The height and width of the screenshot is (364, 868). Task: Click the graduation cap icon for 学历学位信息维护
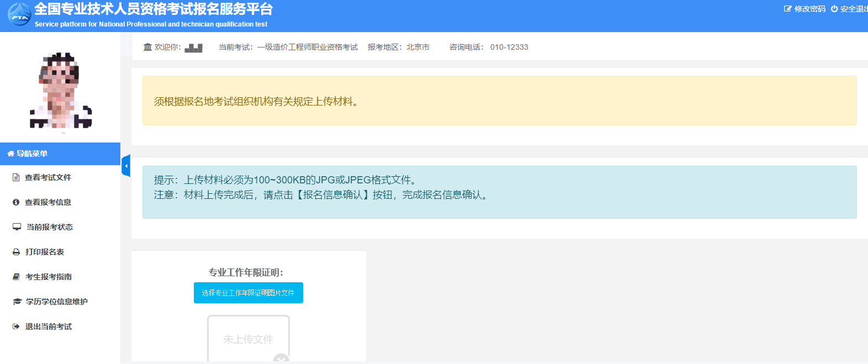point(17,302)
